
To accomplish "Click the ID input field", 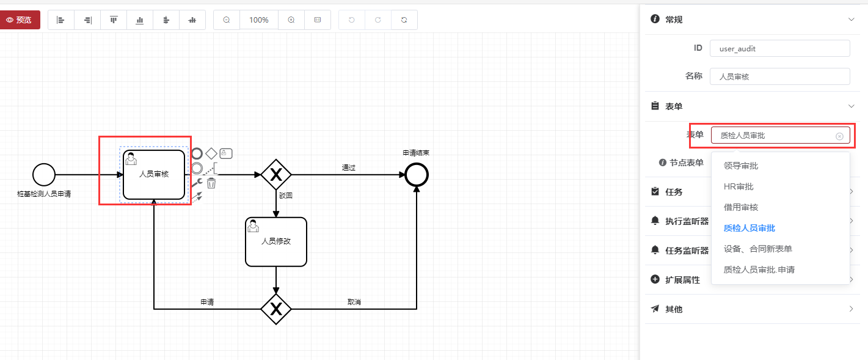I will coord(779,48).
